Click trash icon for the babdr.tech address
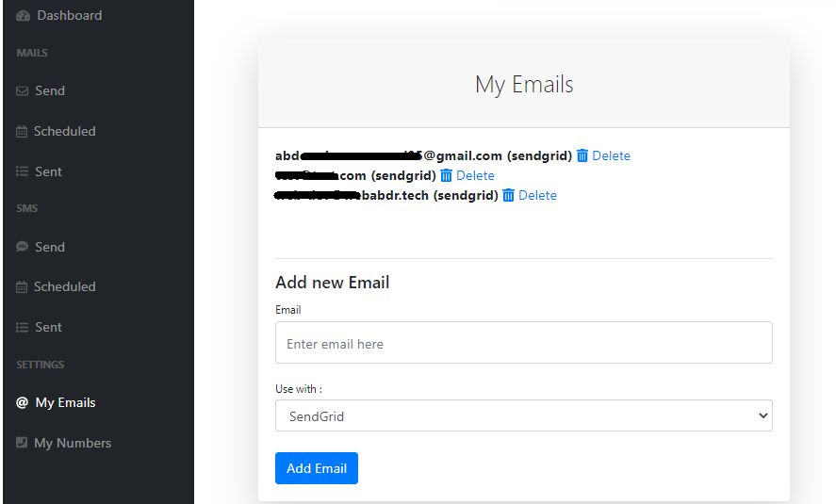 509,195
